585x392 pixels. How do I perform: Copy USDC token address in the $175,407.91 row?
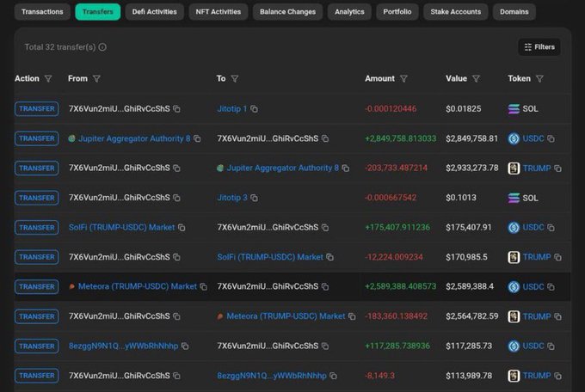pos(551,228)
